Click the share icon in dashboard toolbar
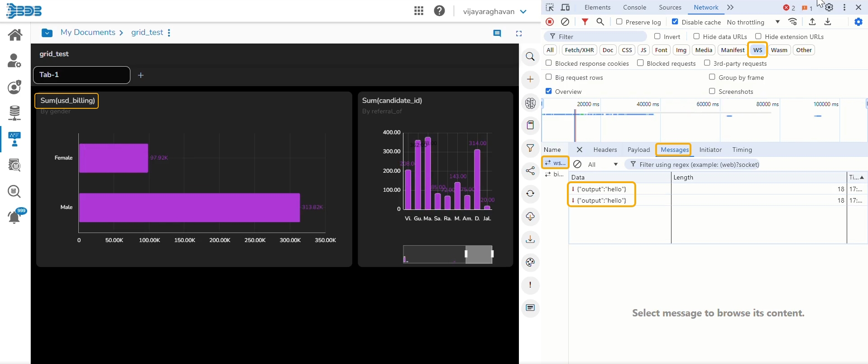 pyautogui.click(x=530, y=171)
